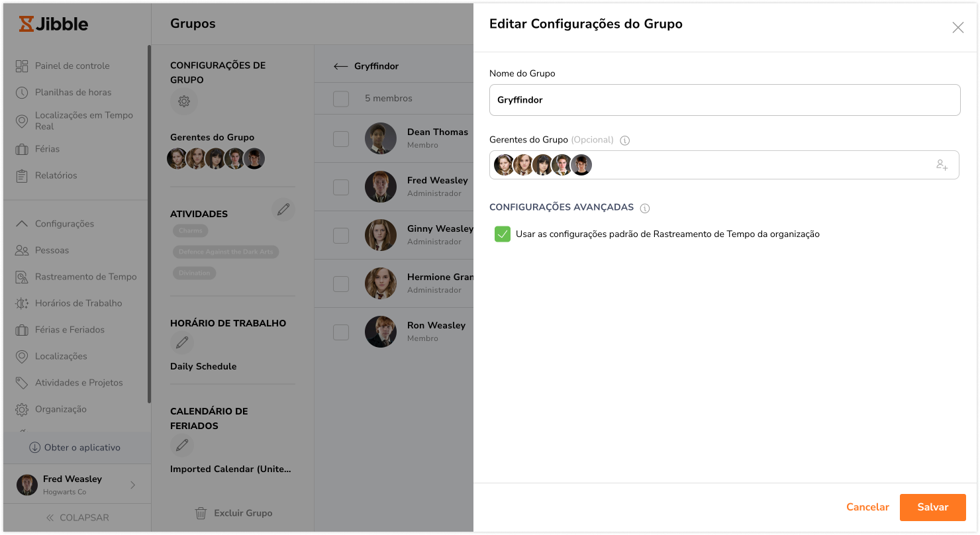
Task: Collapse the Configurações section
Action: (22, 224)
